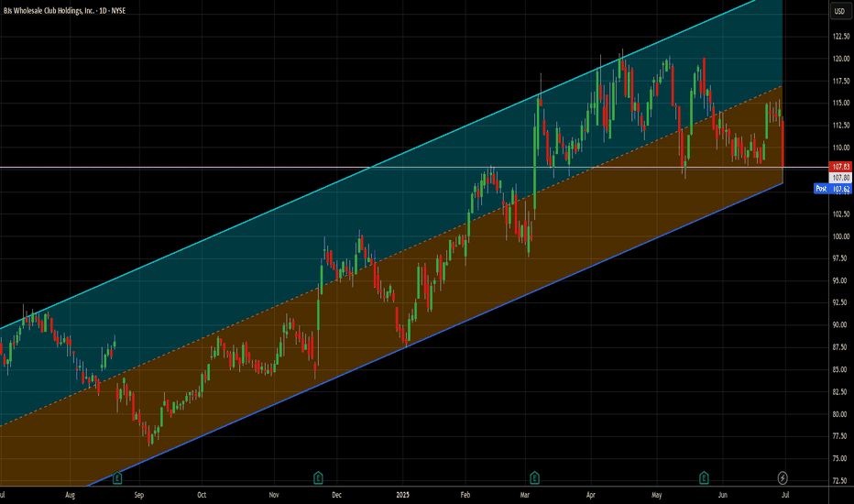Click the 87.50 price axis label

tap(840, 347)
